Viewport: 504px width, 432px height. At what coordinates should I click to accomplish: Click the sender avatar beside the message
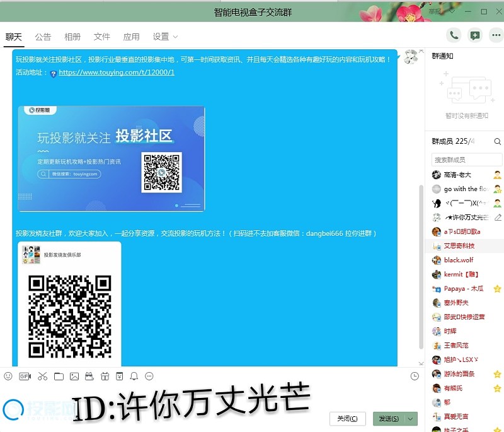(411, 57)
